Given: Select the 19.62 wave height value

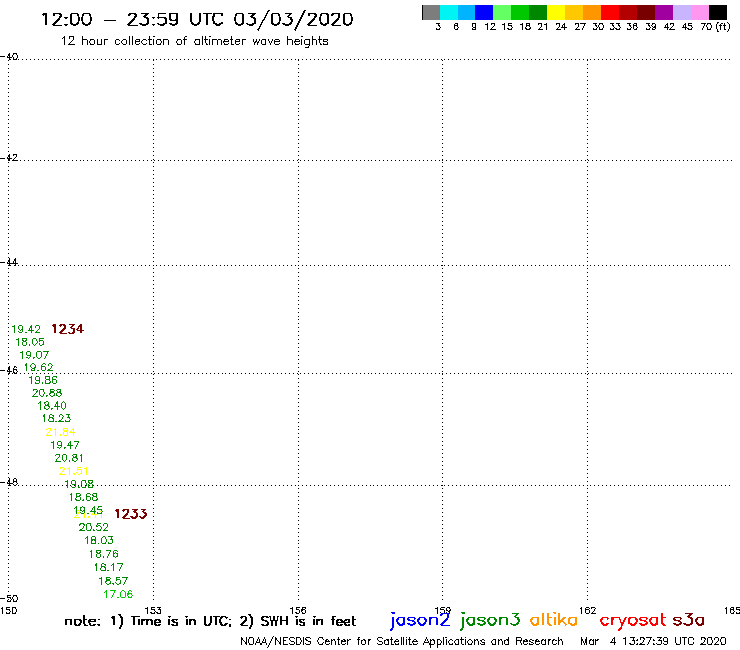Looking at the screenshot, I should pyautogui.click(x=38, y=367).
